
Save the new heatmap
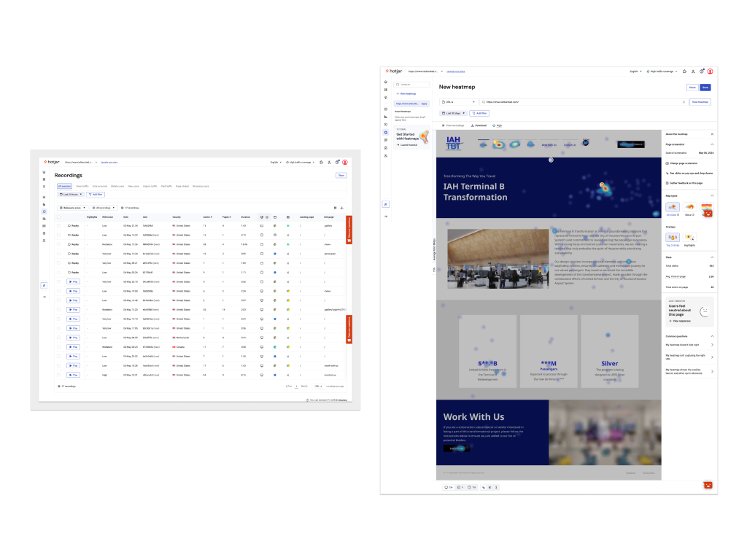[705, 87]
